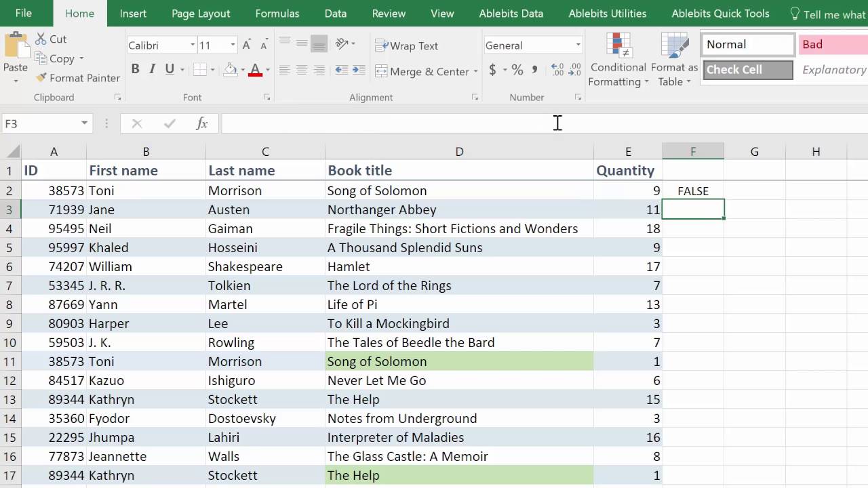Open the File tab

pos(24,14)
